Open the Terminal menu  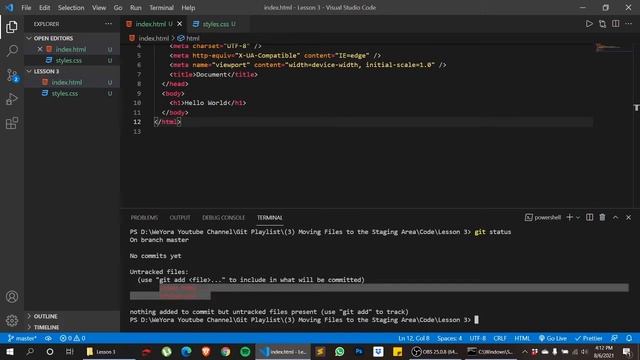[x=161, y=7]
